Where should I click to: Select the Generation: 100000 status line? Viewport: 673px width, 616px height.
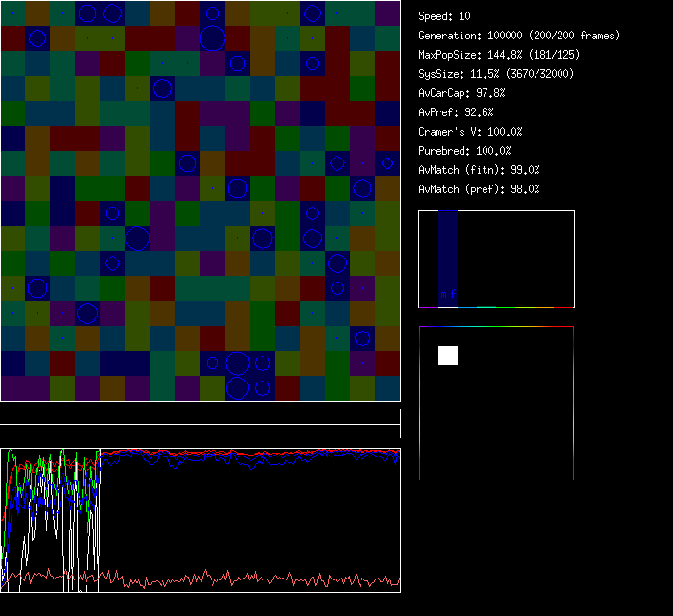pyautogui.click(x=519, y=36)
